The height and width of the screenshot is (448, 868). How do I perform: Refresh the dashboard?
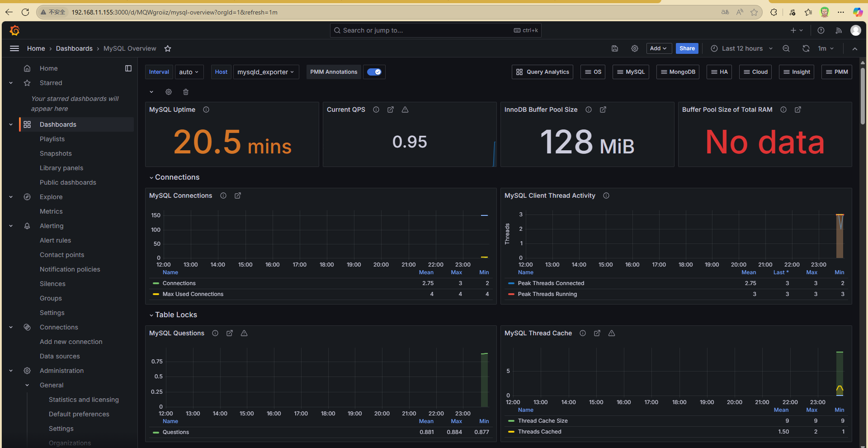806,48
